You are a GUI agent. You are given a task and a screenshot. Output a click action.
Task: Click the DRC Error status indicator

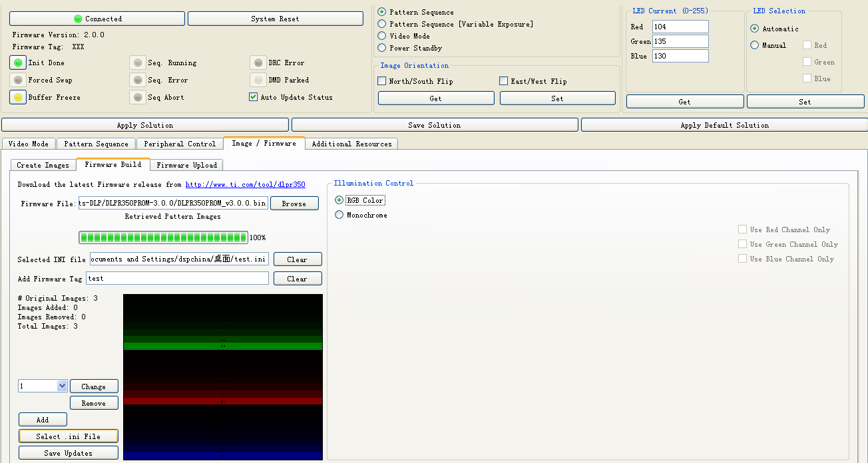click(x=258, y=63)
